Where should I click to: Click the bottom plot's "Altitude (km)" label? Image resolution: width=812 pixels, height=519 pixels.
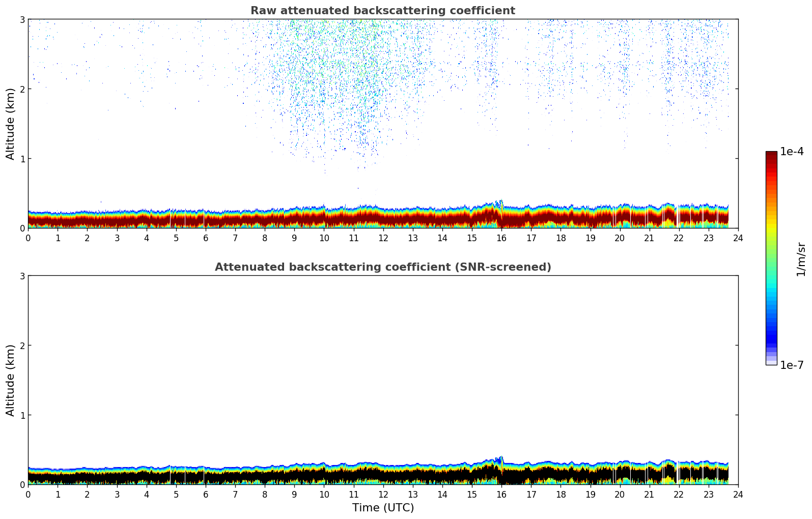11,380
